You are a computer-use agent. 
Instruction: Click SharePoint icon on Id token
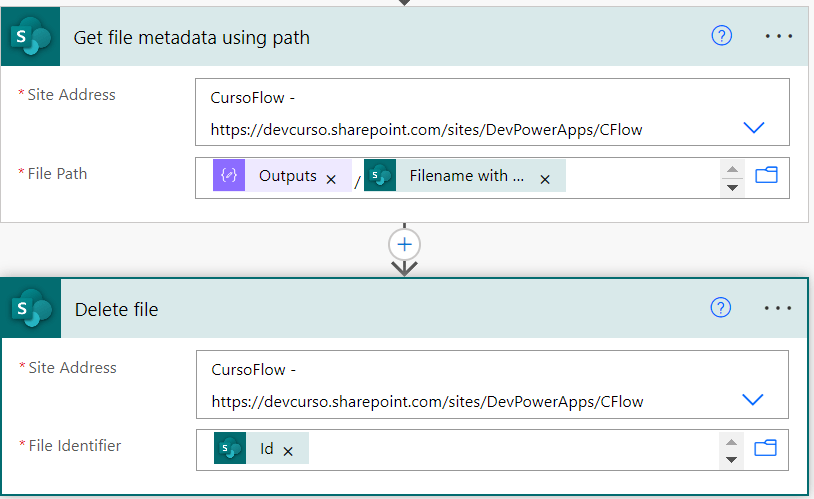tap(230, 448)
